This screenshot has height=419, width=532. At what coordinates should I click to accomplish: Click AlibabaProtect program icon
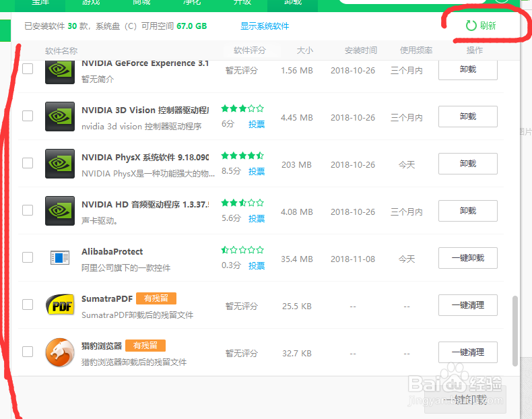(x=60, y=258)
